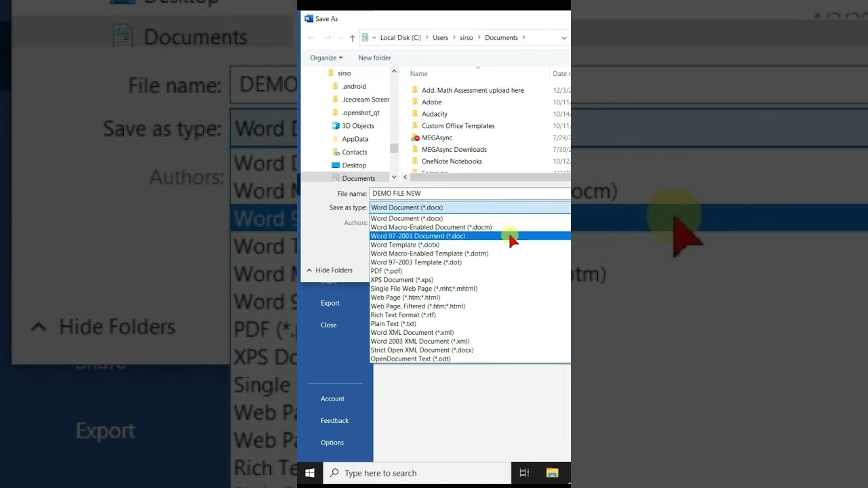Click the Type here to search box
868x488 pixels.
(417, 473)
